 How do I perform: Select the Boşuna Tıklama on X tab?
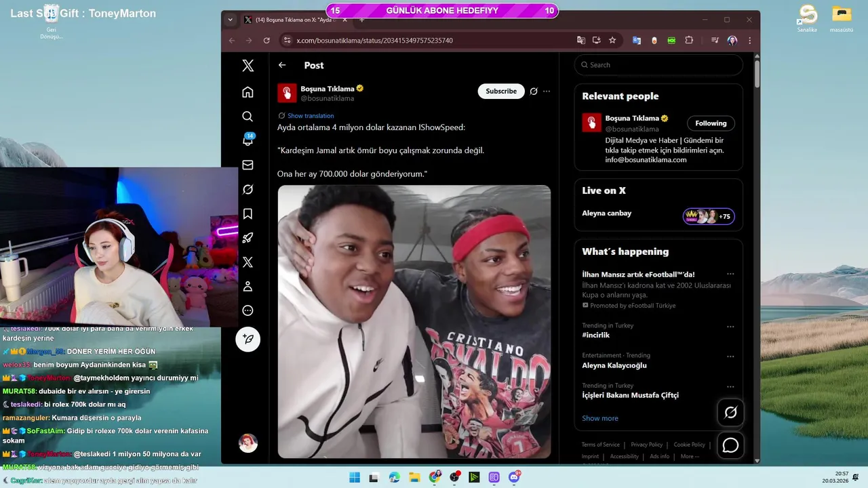[294, 20]
